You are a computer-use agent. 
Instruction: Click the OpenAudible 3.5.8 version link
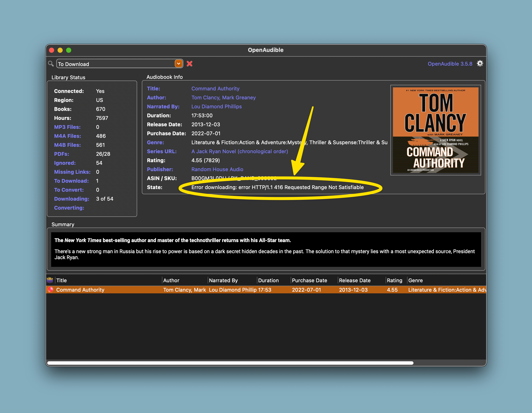pos(450,63)
